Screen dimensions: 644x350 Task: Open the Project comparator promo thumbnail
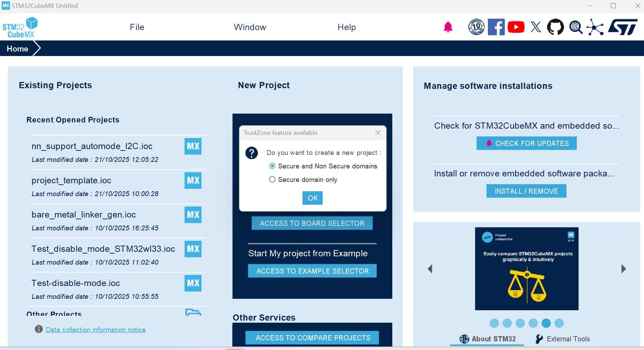(x=527, y=269)
